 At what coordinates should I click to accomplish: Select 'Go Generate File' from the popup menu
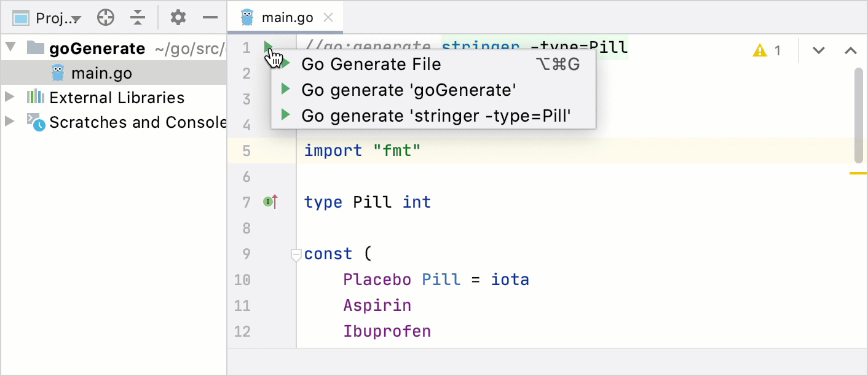[x=371, y=64]
